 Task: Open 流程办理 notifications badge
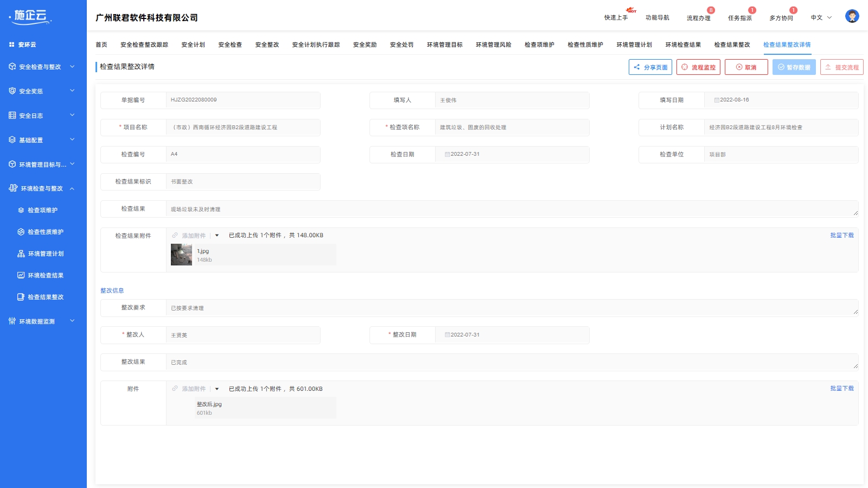click(711, 10)
